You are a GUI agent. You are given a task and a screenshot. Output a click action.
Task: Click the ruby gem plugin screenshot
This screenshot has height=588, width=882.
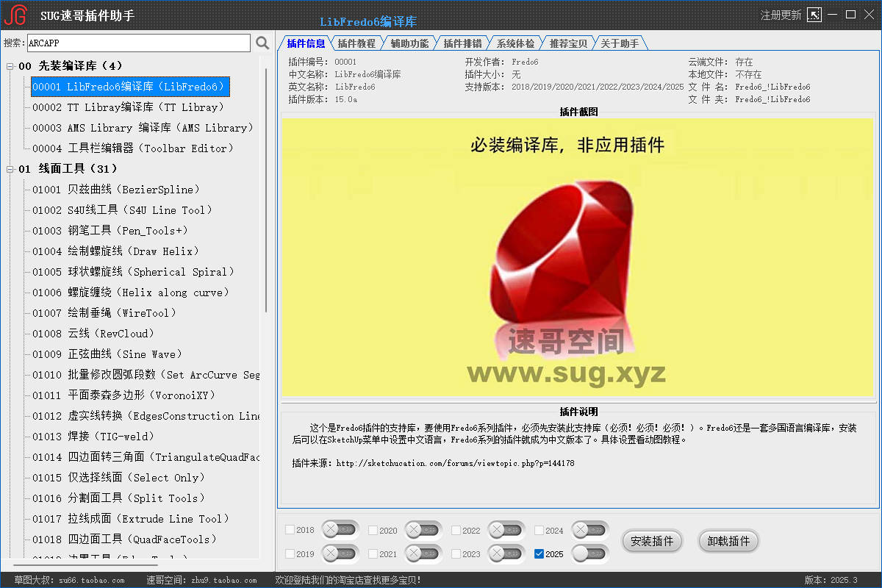click(577, 257)
